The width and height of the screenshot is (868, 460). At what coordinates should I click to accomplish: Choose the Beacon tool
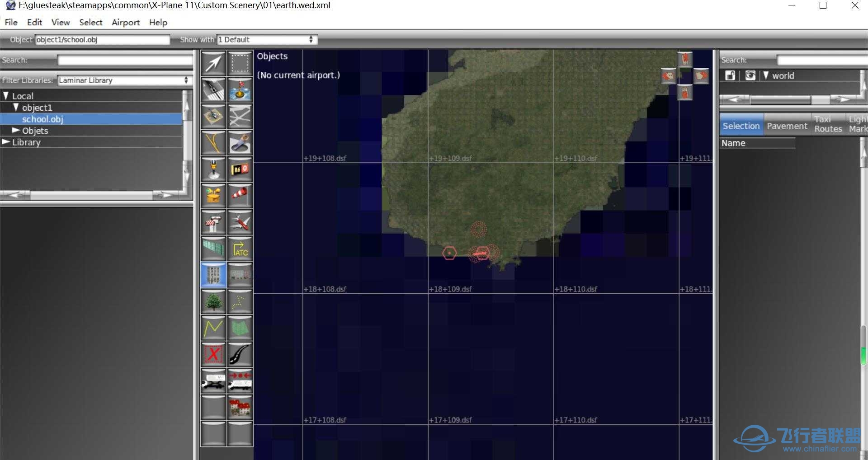click(x=213, y=195)
